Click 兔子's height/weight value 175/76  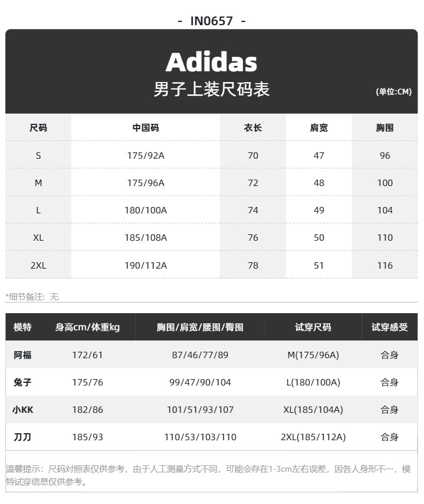(87, 382)
